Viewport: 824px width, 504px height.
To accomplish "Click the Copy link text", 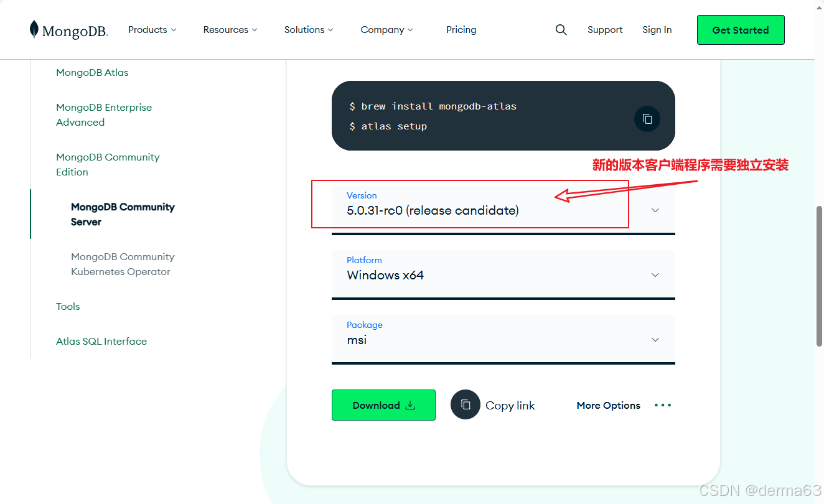I will [x=510, y=406].
